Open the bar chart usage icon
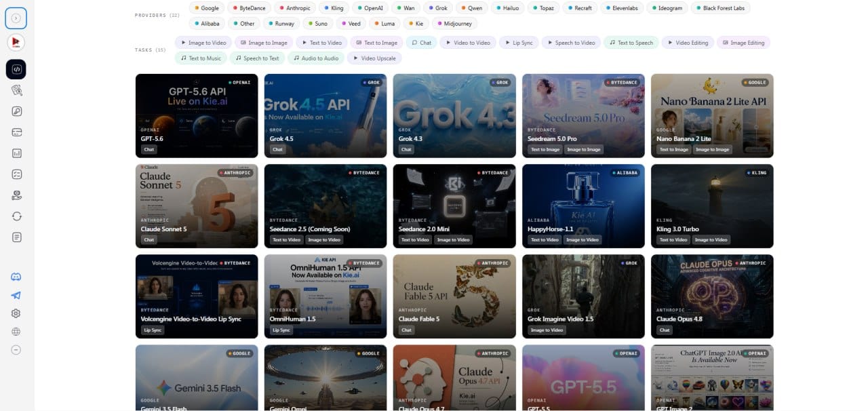Viewport: 868px width, 411px height. tap(16, 153)
